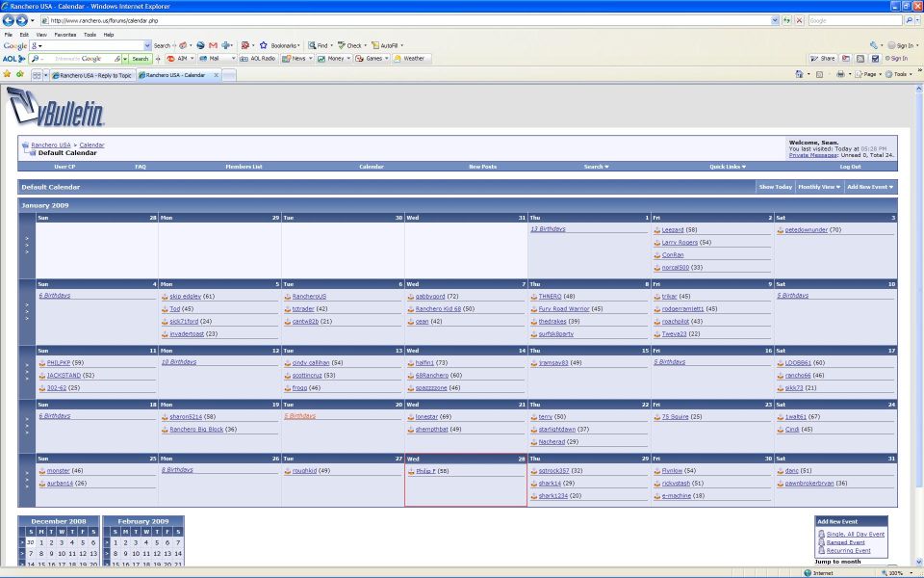
Task: Open the Quick Links dropdown
Action: tap(728, 167)
